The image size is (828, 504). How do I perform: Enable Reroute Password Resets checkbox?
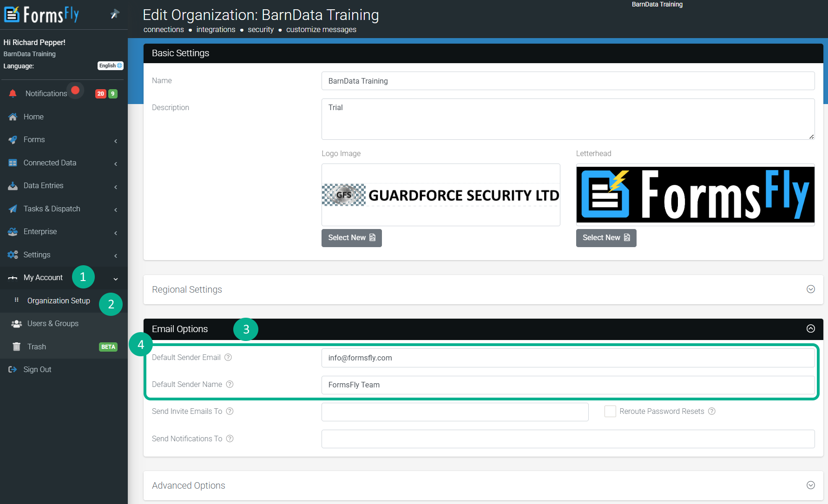coord(610,411)
